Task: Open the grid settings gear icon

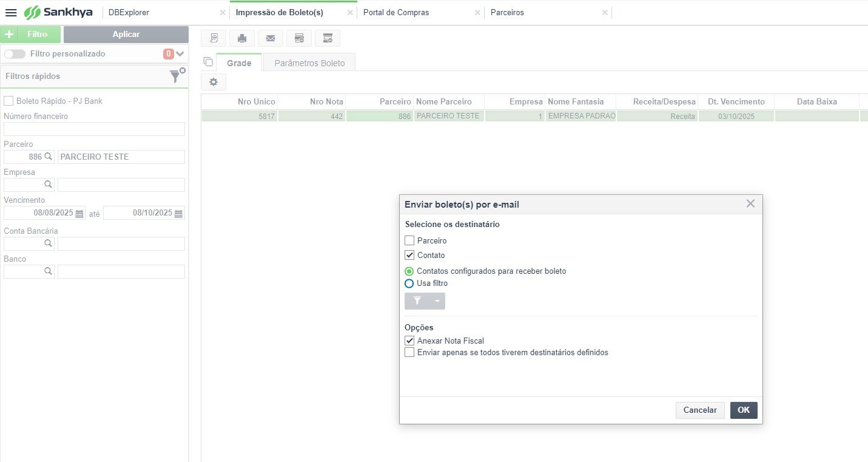Action: 214,82
